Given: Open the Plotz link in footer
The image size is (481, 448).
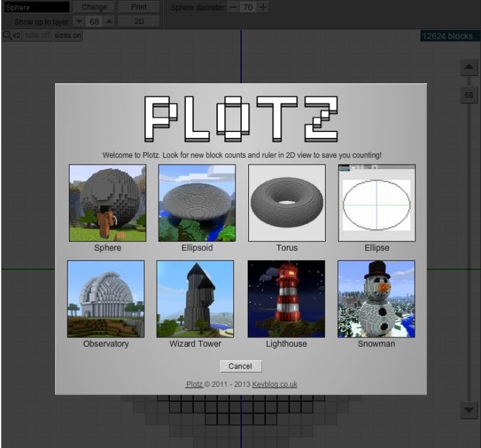Looking at the screenshot, I should tap(194, 384).
